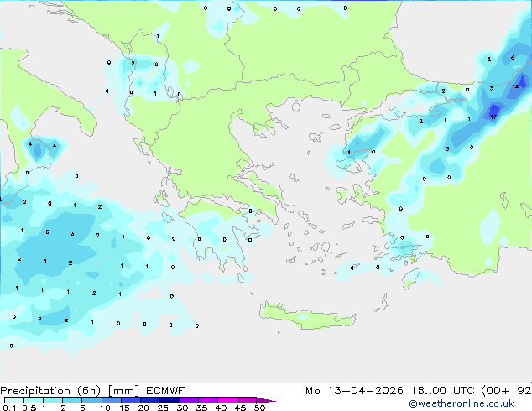
Task: Click the '45' legend scale label
Action: tap(241, 408)
